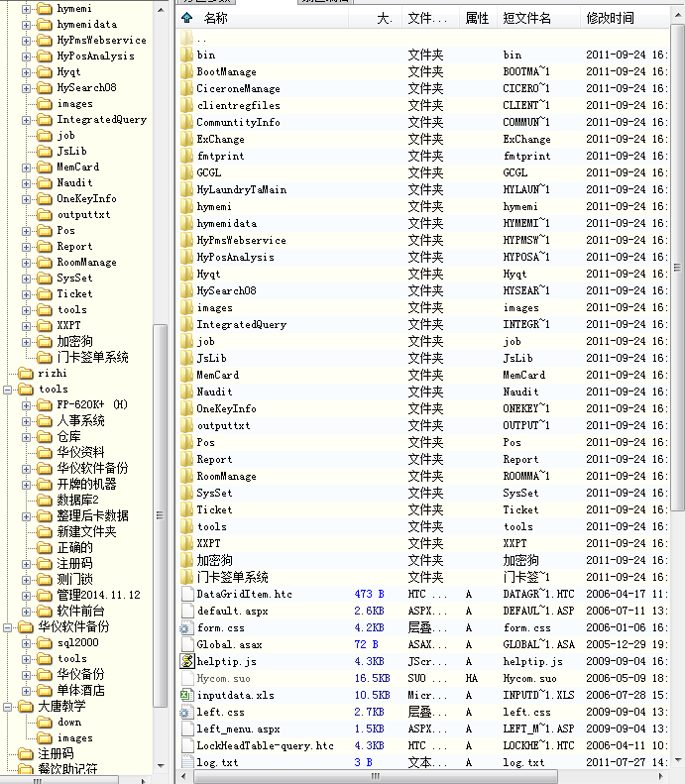Click the default.aspx file icon
This screenshot has width=685, height=784.
(187, 611)
